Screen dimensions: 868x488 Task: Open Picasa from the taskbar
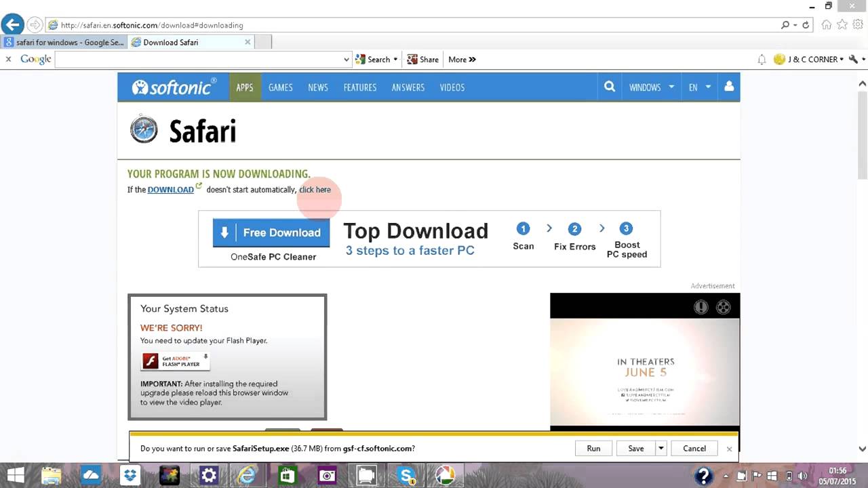pos(446,475)
